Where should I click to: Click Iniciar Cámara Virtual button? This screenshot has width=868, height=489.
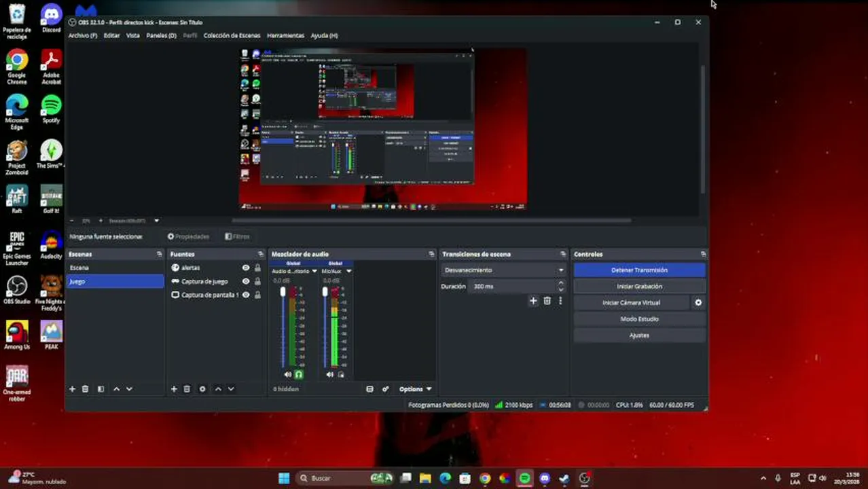[631, 303]
